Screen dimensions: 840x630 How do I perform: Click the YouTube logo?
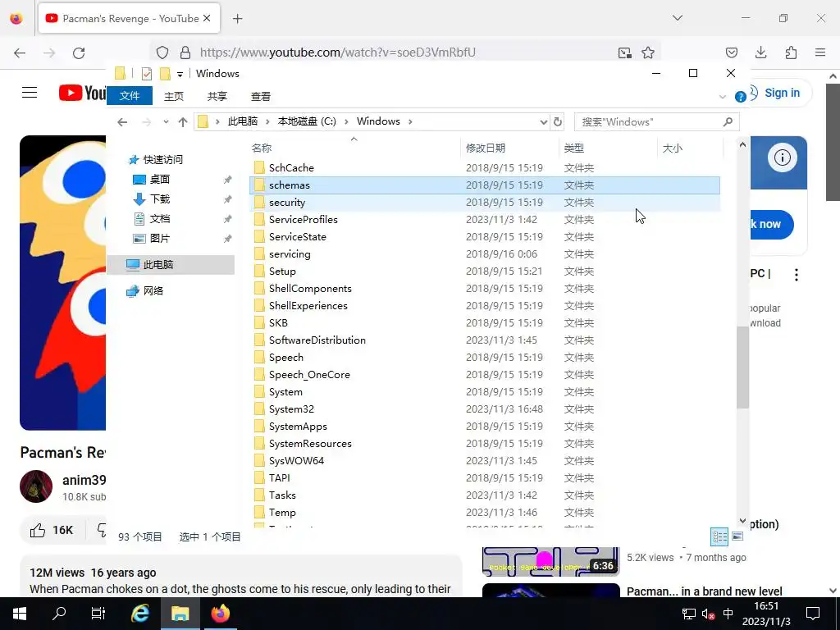point(83,93)
